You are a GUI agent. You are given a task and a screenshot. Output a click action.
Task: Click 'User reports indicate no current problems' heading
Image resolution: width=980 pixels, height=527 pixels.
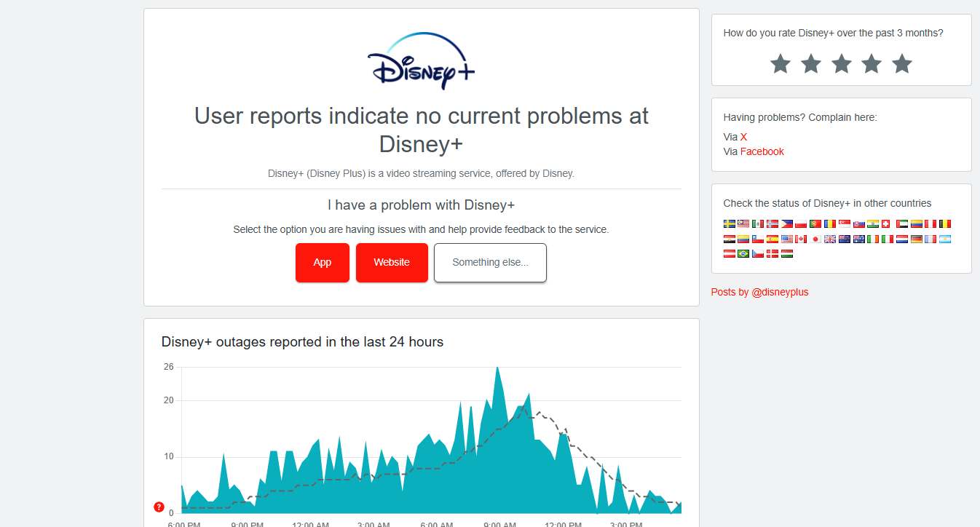[x=421, y=130]
